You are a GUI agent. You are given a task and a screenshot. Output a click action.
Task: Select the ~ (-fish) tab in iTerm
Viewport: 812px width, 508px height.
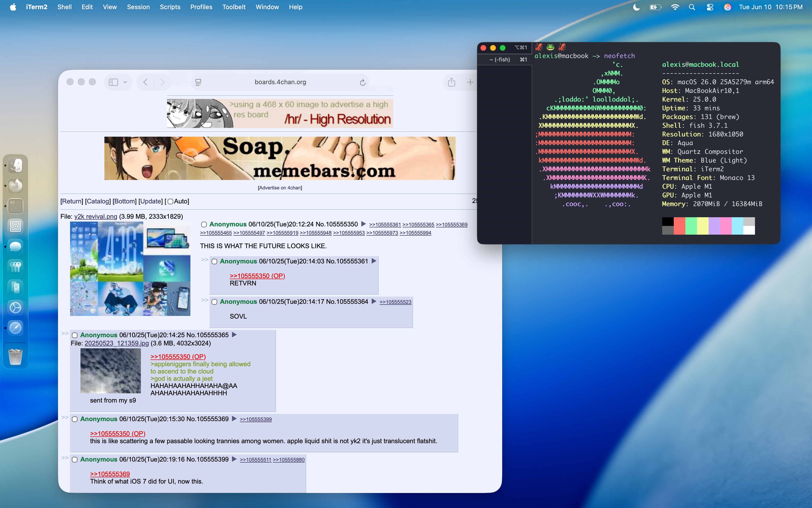(x=504, y=60)
